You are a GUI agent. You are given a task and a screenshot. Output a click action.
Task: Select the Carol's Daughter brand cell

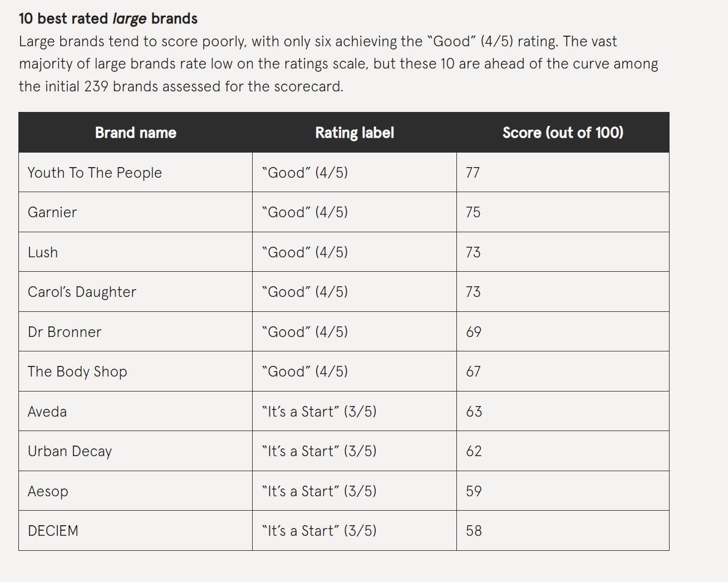tap(135, 292)
